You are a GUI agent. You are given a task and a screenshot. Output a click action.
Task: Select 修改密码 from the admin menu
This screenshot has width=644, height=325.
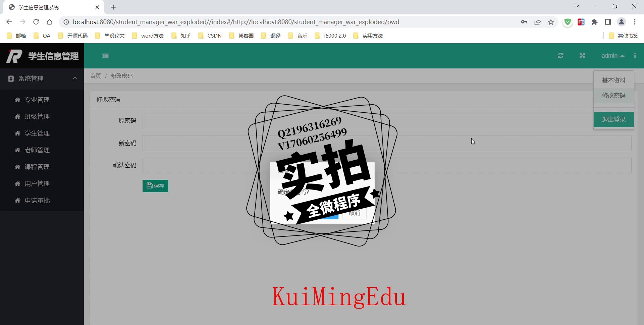pyautogui.click(x=613, y=96)
